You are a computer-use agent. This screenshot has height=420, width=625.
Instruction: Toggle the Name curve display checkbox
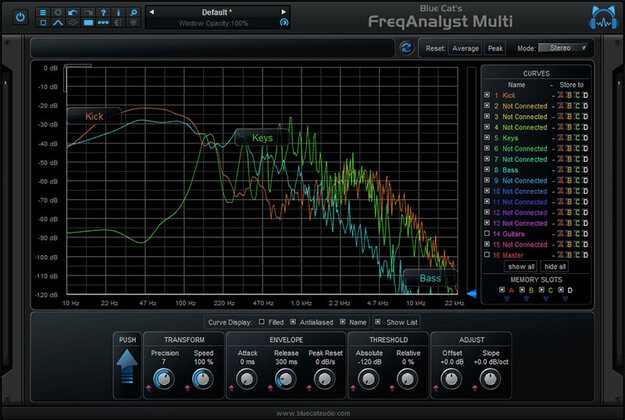[343, 322]
